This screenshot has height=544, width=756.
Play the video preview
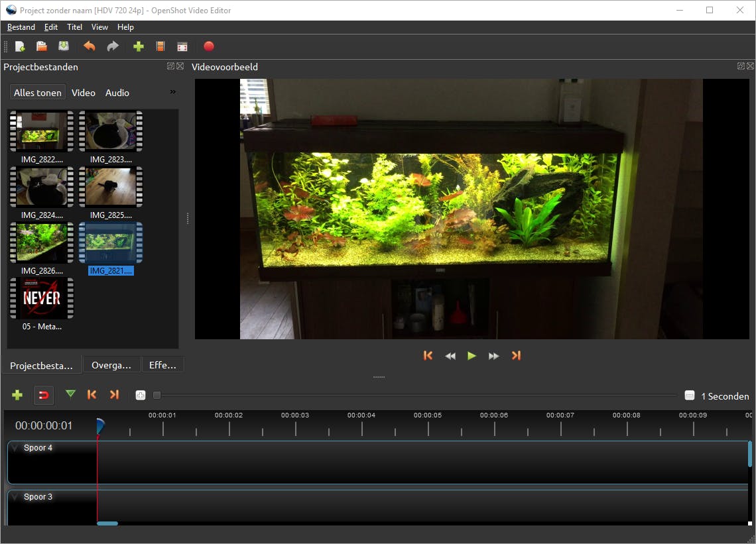pyautogui.click(x=472, y=356)
